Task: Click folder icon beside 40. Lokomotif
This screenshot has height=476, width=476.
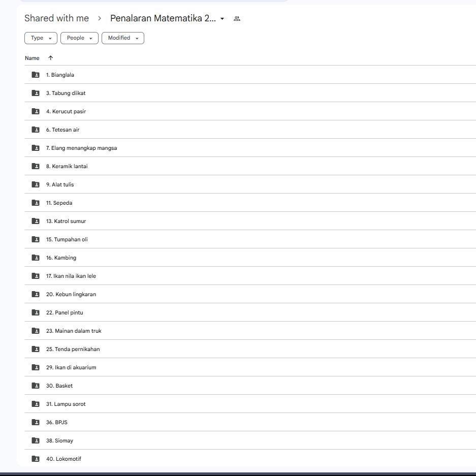Action: (x=36, y=459)
